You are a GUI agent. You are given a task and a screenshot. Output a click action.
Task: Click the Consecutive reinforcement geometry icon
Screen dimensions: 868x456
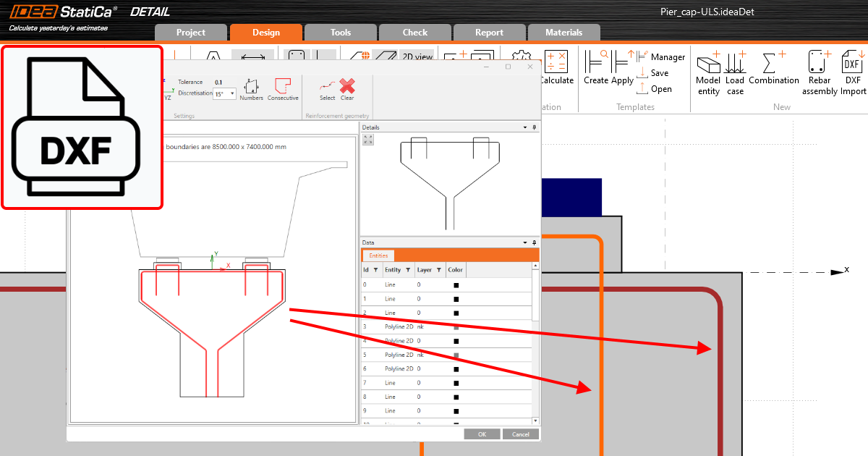coord(283,85)
